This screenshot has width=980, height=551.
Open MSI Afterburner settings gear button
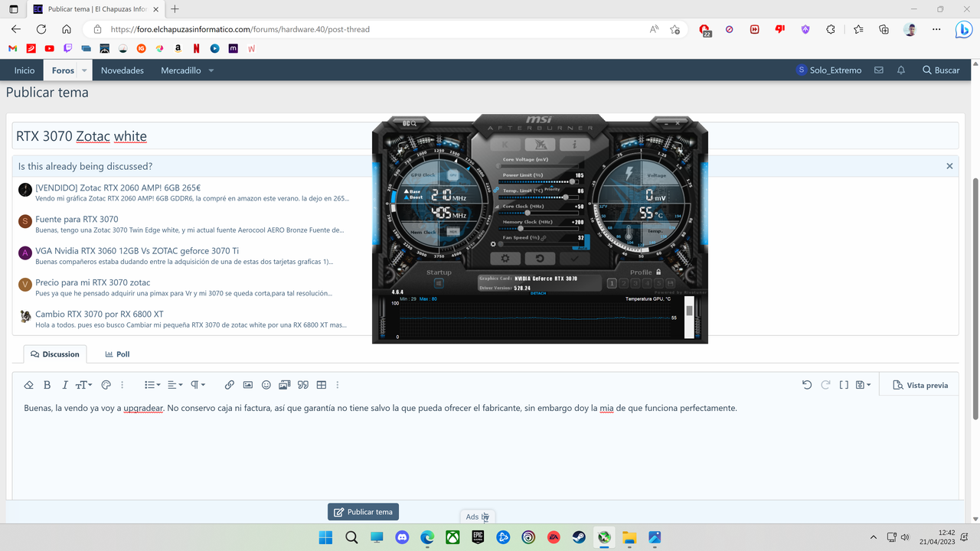[505, 259]
